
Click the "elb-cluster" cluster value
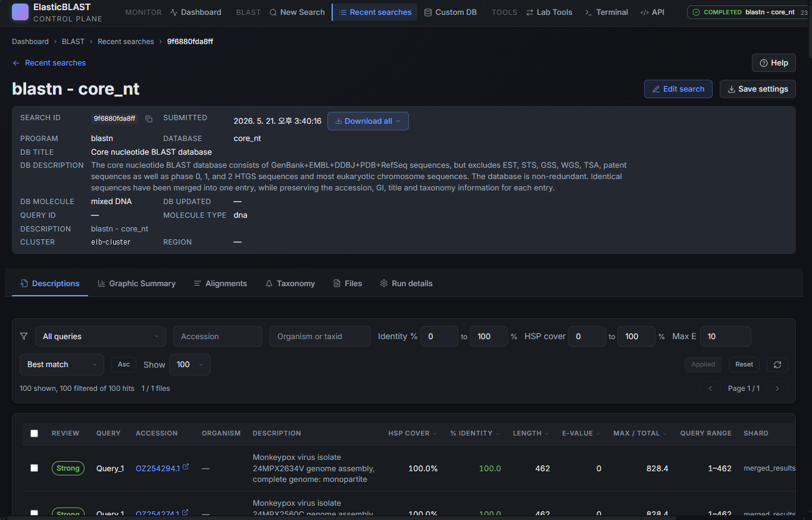point(111,242)
